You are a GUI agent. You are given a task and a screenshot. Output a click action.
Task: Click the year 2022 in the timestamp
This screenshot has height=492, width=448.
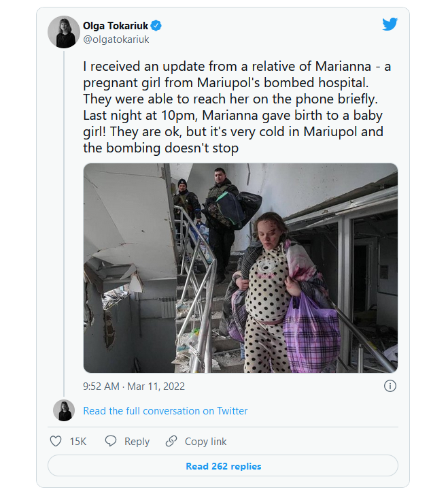click(173, 386)
